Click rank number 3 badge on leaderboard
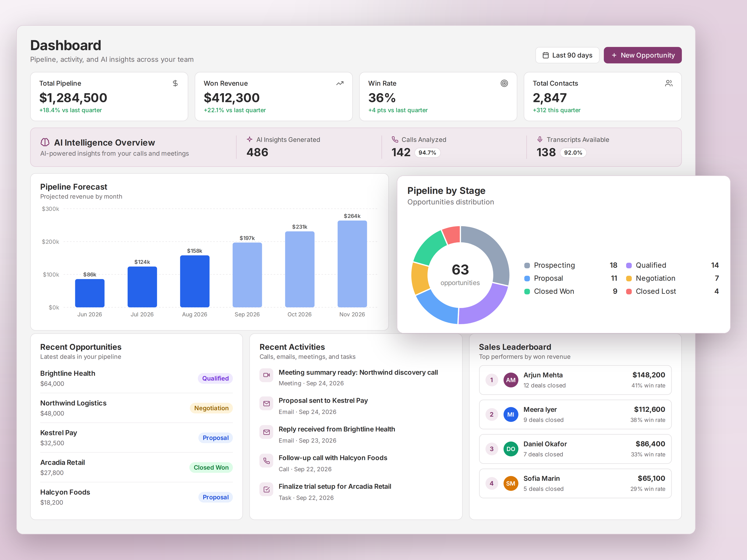Screen dimensions: 747x560 (x=492, y=449)
